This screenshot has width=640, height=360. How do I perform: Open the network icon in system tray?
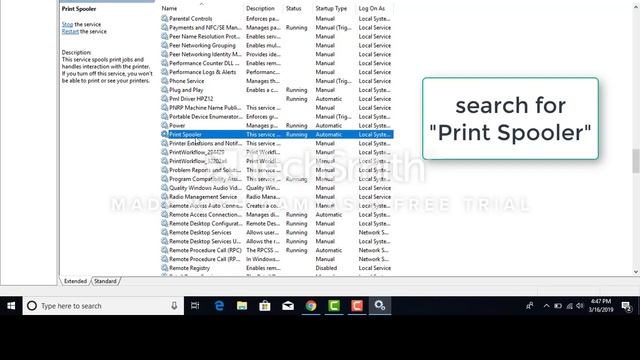point(569,306)
